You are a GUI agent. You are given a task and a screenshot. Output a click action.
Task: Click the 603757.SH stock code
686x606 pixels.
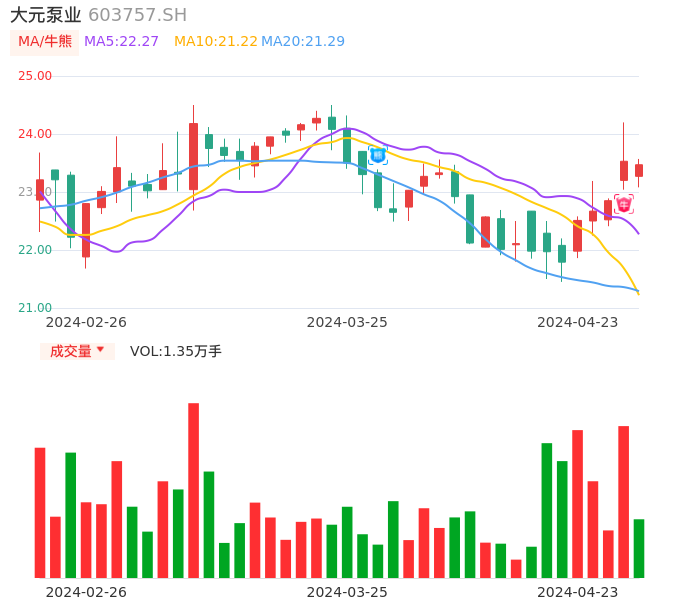[137, 15]
